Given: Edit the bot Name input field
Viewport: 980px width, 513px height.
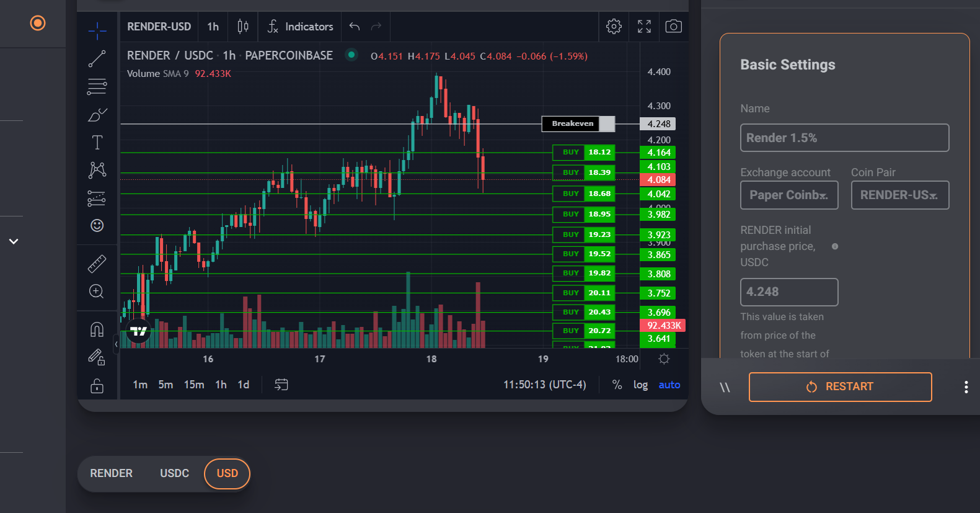Looking at the screenshot, I should pyautogui.click(x=845, y=138).
